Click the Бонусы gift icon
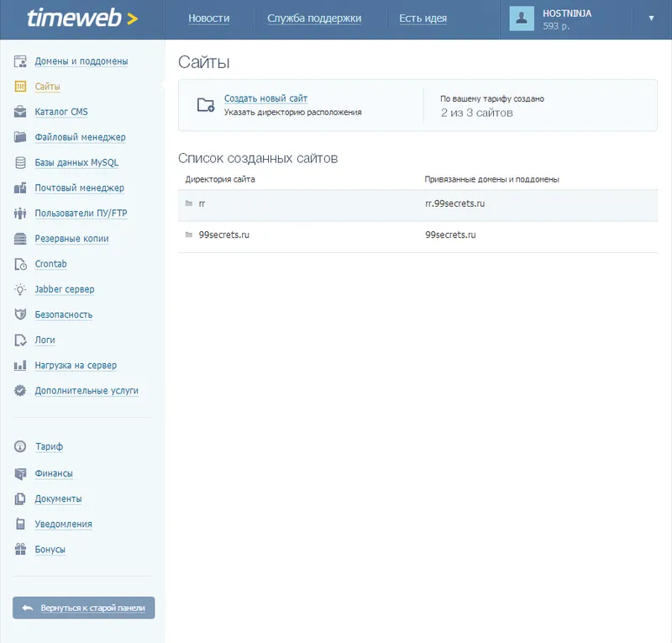This screenshot has height=643, width=672. 20,550
